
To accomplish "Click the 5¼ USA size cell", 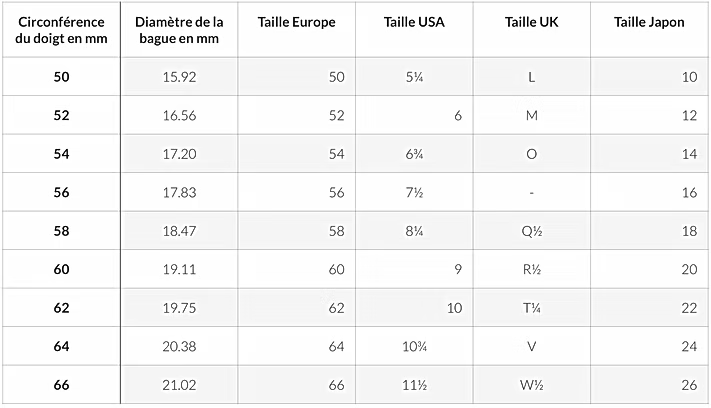I will tap(414, 77).
